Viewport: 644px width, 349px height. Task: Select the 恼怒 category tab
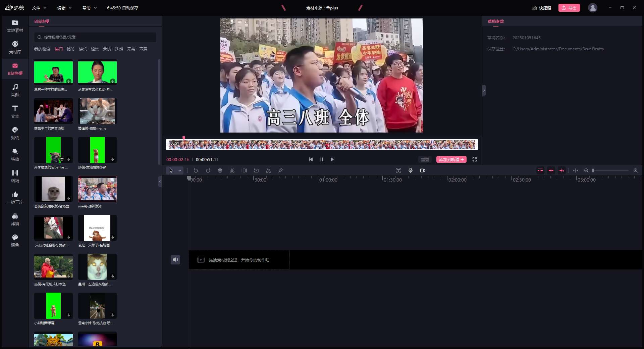tap(95, 49)
